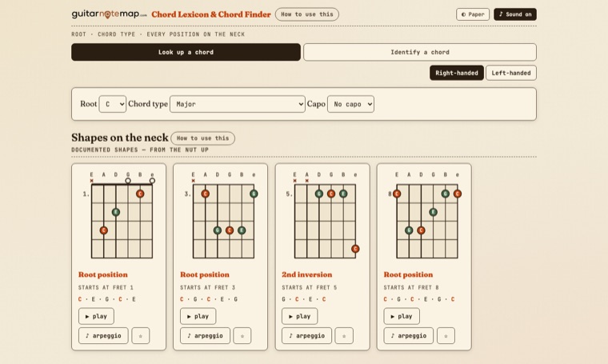Play the fret 1 C major shape
Viewport: 608px width, 364px height.
pyautogui.click(x=96, y=316)
